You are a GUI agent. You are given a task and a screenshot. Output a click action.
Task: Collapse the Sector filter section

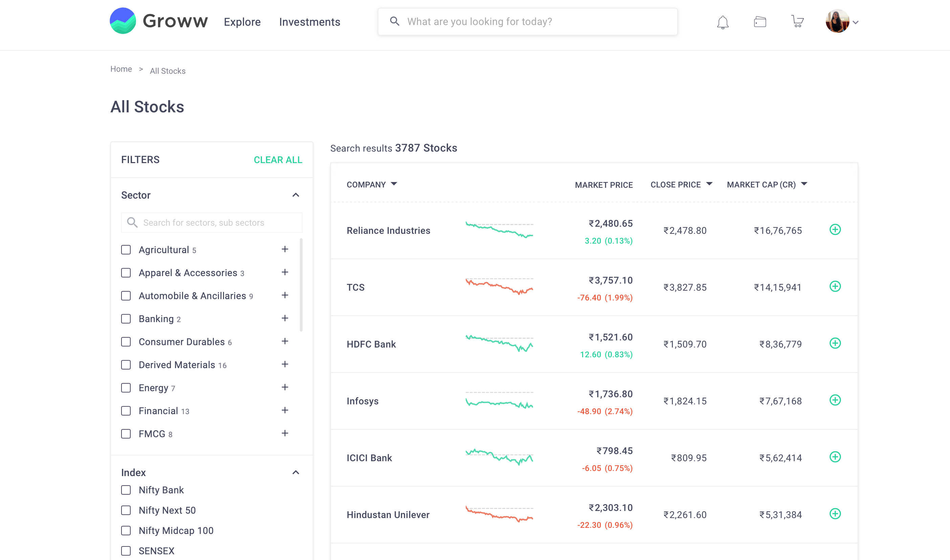click(296, 195)
